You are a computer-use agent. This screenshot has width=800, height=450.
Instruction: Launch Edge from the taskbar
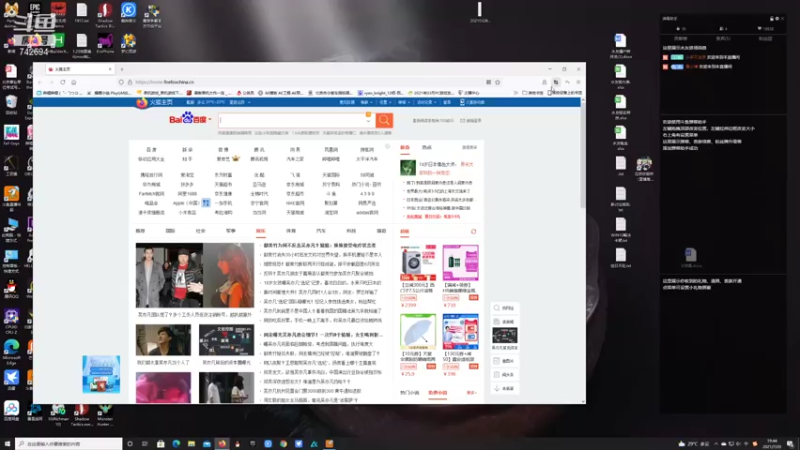pyautogui.click(x=176, y=444)
